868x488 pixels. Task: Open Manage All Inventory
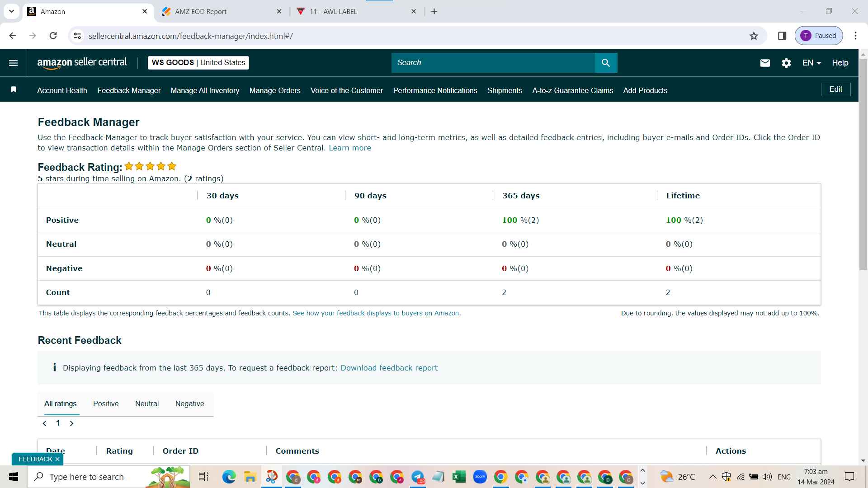(205, 90)
